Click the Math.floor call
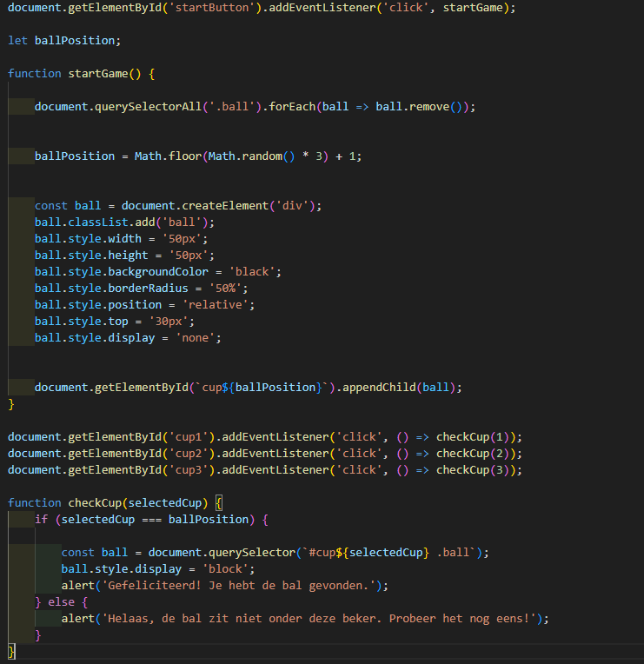Viewport: 644px width, 664px height. point(164,156)
